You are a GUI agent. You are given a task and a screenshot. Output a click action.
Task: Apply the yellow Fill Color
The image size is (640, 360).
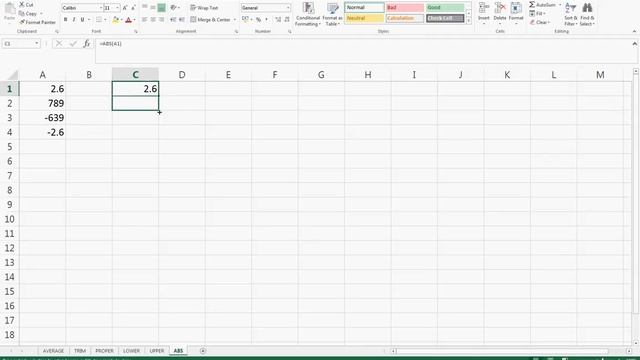pyautogui.click(x=116, y=20)
